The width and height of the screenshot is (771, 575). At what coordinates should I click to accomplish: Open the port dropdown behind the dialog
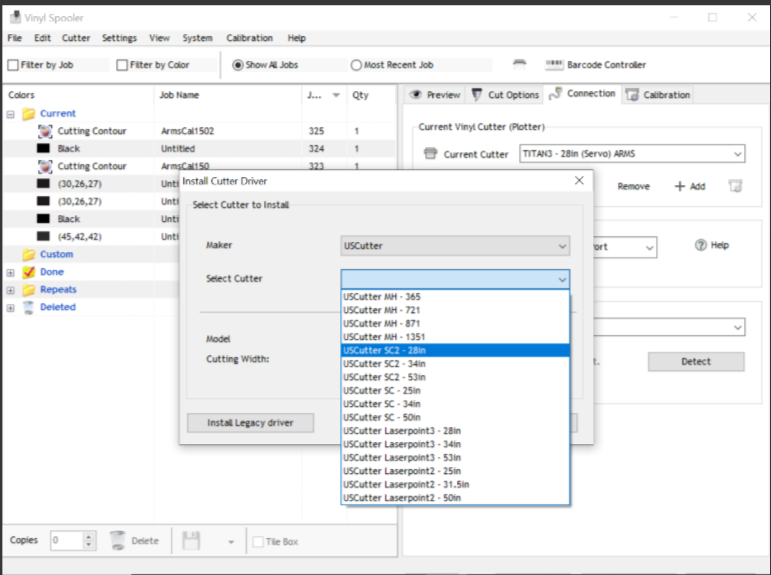[649, 247]
